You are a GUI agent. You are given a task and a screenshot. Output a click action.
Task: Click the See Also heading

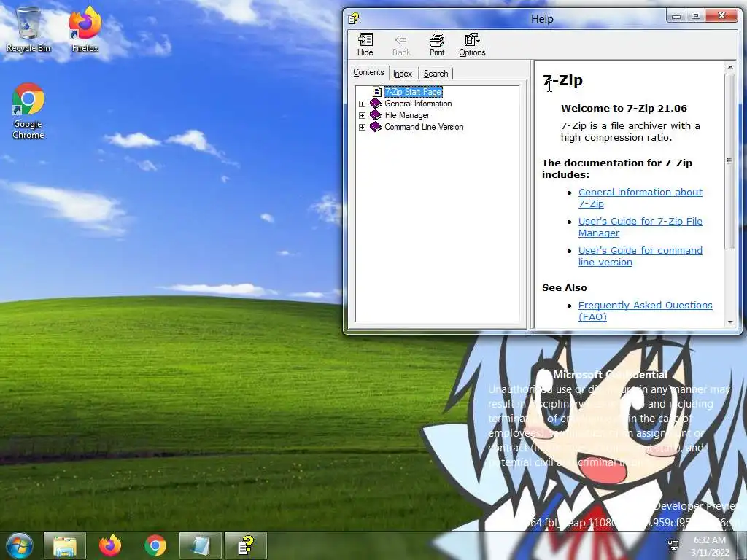click(x=565, y=287)
